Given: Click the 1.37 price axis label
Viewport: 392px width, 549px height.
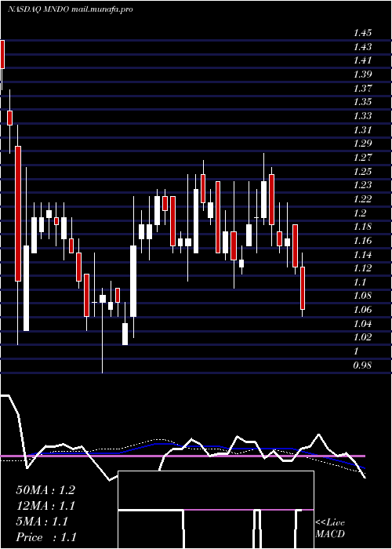Looking at the screenshot, I should pos(362,88).
